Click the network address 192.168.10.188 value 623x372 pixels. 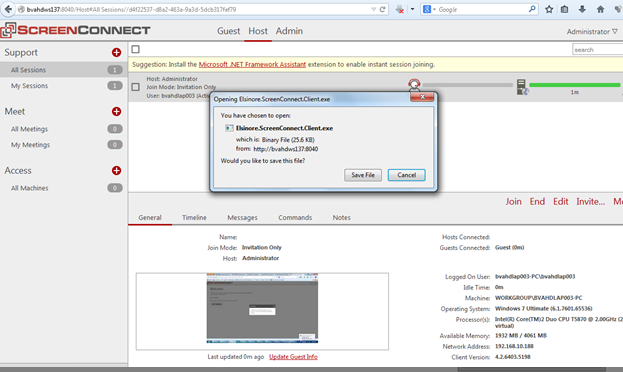tap(514, 346)
